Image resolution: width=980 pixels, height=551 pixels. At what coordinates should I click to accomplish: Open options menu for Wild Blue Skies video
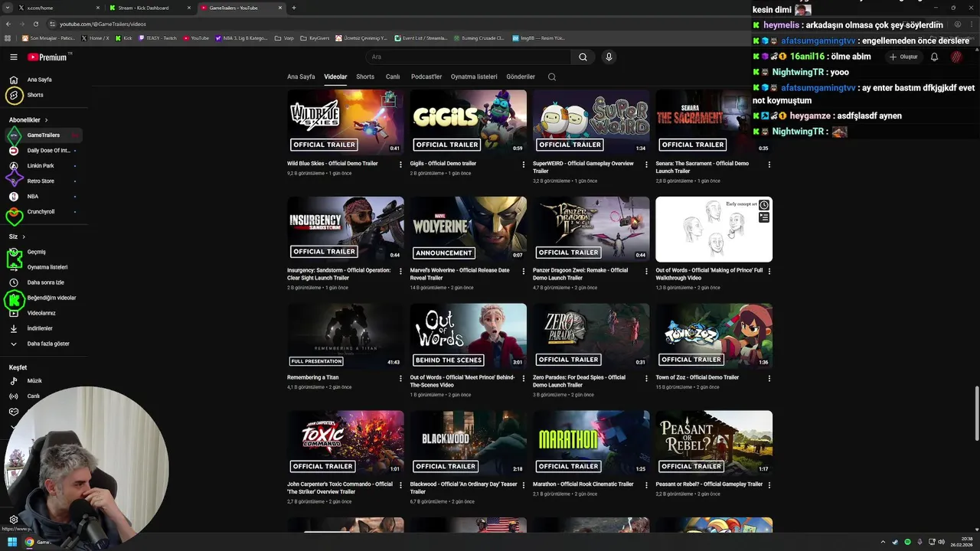[400, 164]
